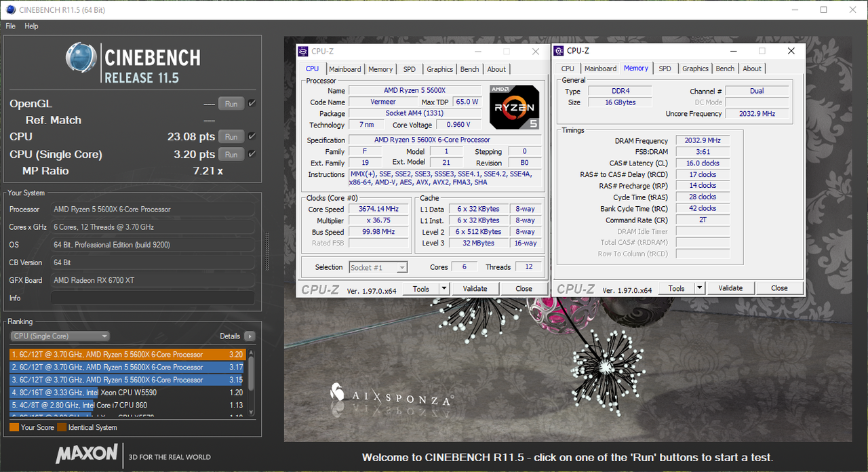This screenshot has height=472, width=868.
Task: Click Close button in left CPU-Z
Action: click(524, 289)
